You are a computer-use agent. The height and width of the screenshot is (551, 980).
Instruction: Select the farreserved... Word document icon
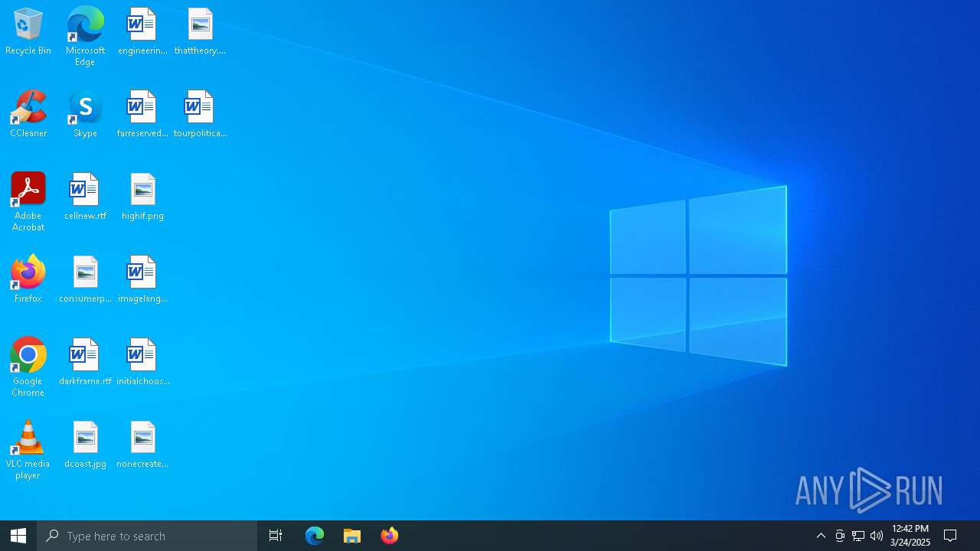coord(142,115)
